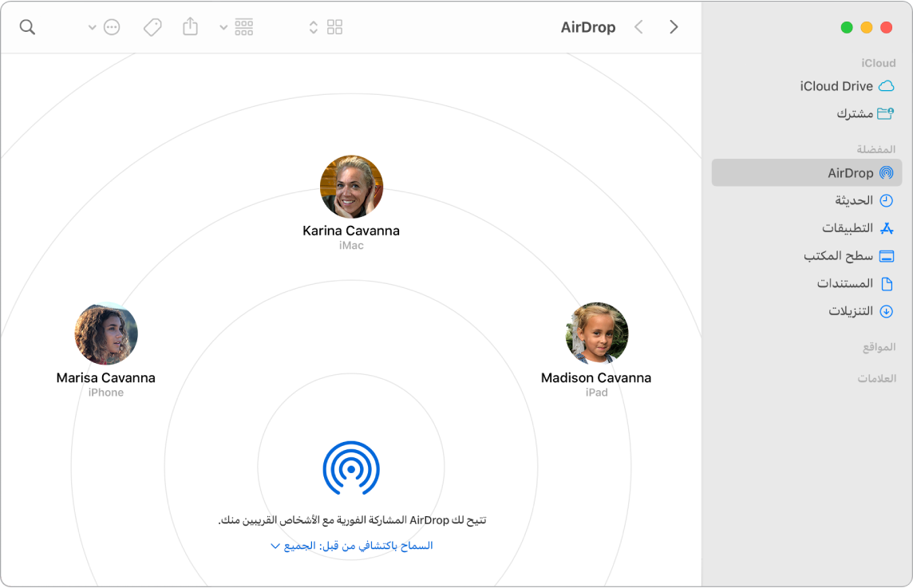This screenshot has width=913, height=588.
Task: Click the yellow minimize window control
Action: pyautogui.click(x=866, y=26)
